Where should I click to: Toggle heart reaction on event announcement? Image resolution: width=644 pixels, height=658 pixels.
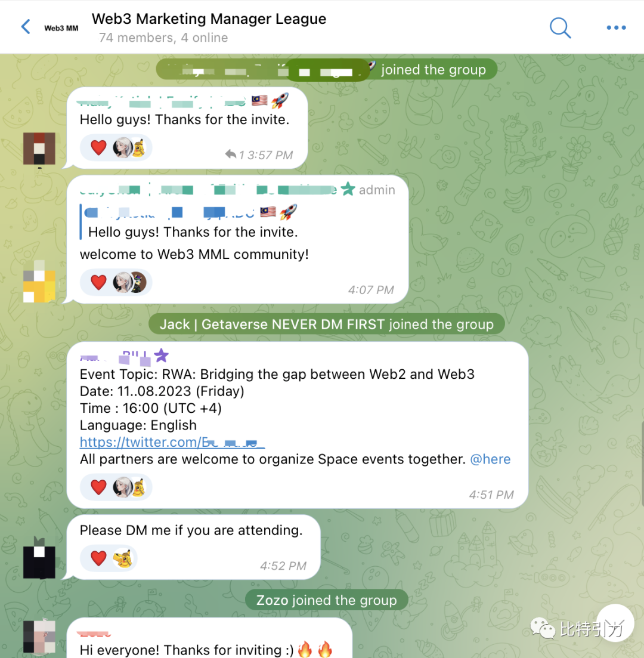click(98, 487)
